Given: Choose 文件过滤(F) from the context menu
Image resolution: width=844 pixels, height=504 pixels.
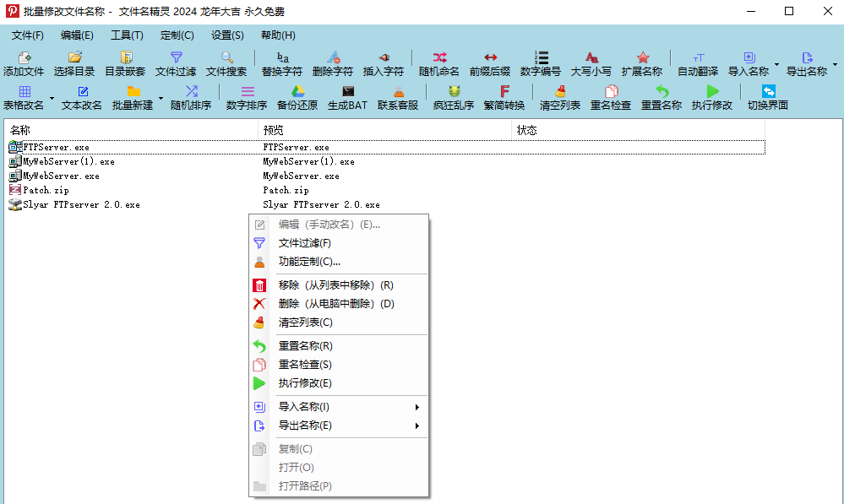Looking at the screenshot, I should tap(304, 243).
